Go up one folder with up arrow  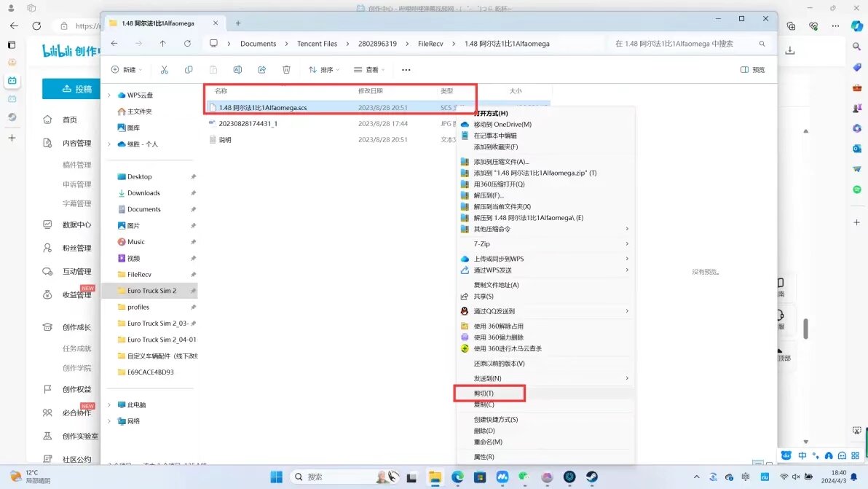coord(163,44)
